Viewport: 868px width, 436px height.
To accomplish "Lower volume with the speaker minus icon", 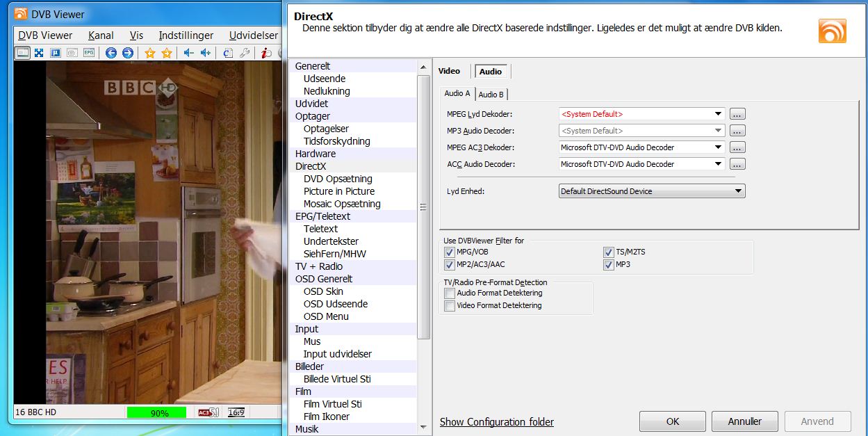I will click(188, 53).
